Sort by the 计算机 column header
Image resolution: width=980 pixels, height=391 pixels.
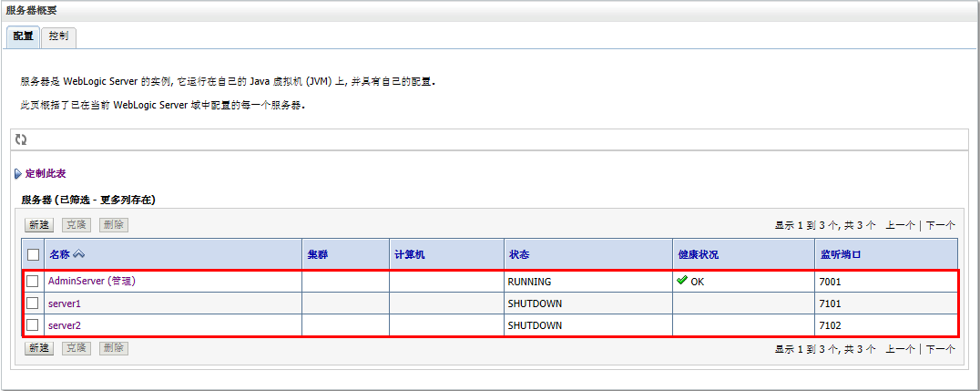point(410,254)
